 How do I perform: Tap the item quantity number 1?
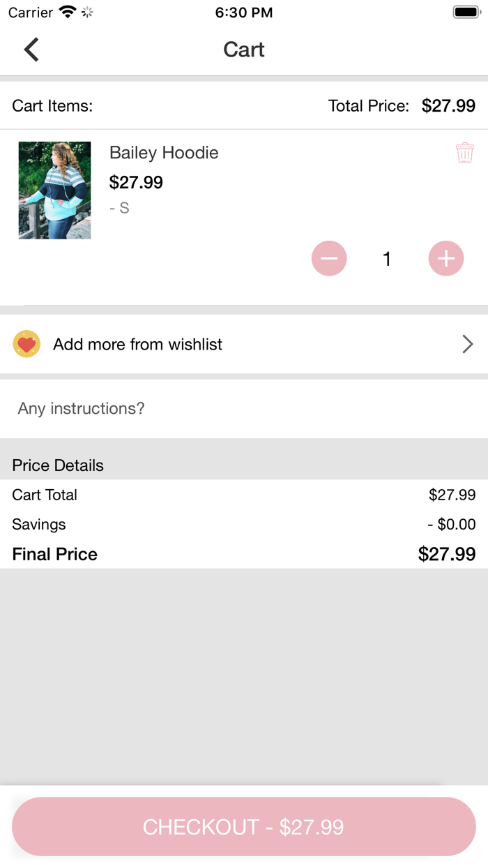coord(387,259)
